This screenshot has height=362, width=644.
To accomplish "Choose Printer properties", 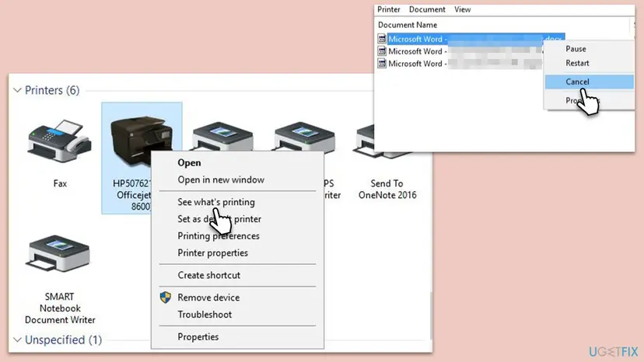I will pos(237,252).
